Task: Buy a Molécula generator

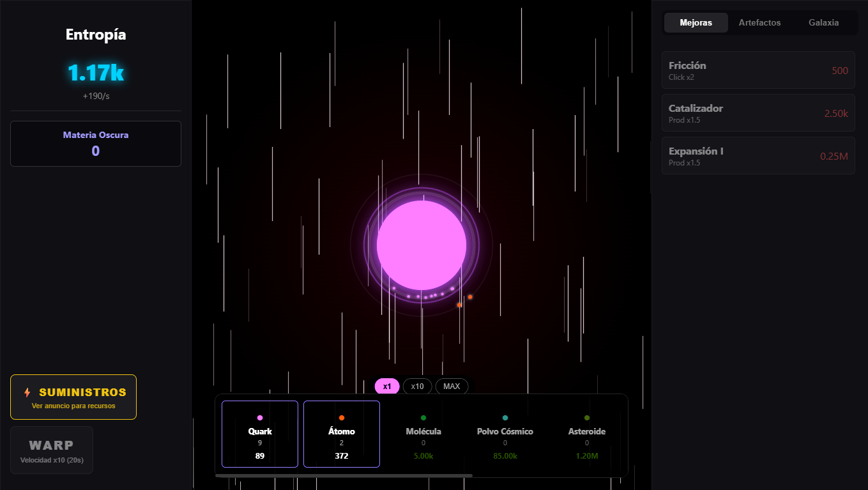Action: click(x=423, y=434)
